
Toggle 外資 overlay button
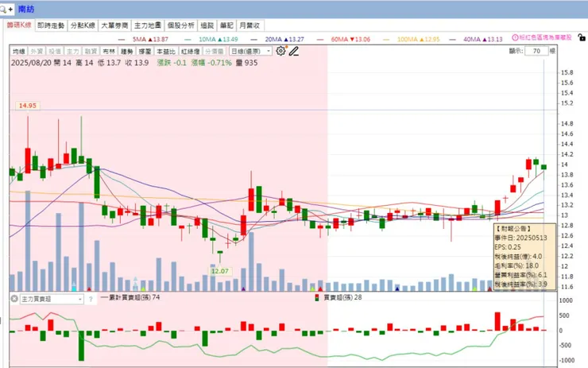point(37,52)
